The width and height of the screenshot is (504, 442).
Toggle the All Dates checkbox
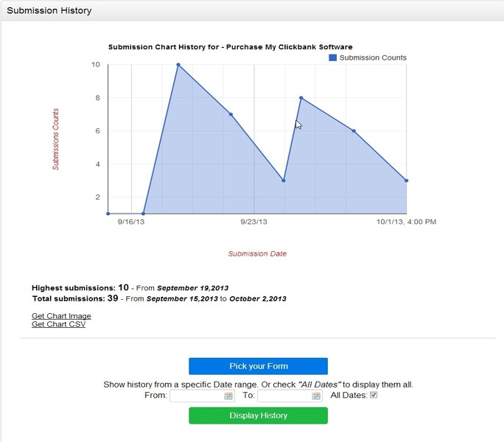pyautogui.click(x=374, y=396)
